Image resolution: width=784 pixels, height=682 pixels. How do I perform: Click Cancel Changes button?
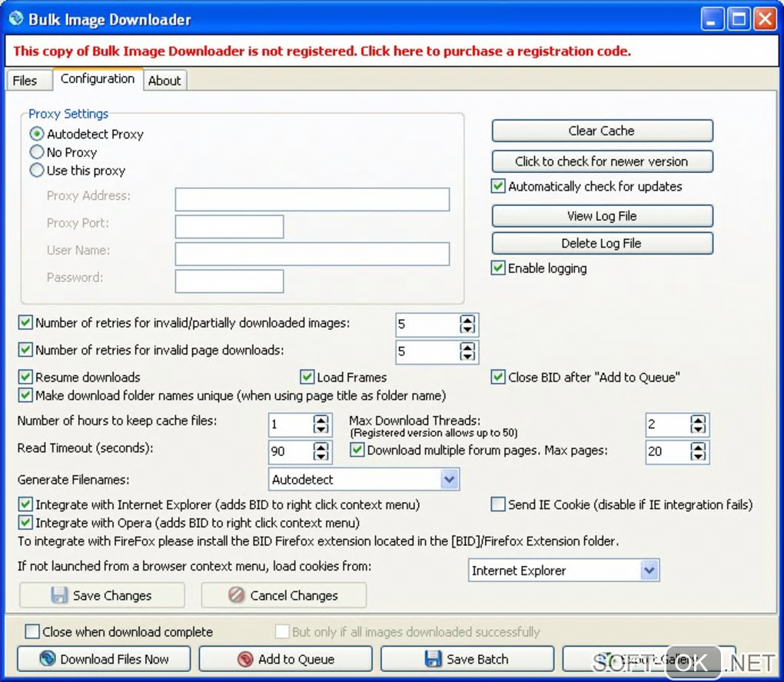point(284,595)
